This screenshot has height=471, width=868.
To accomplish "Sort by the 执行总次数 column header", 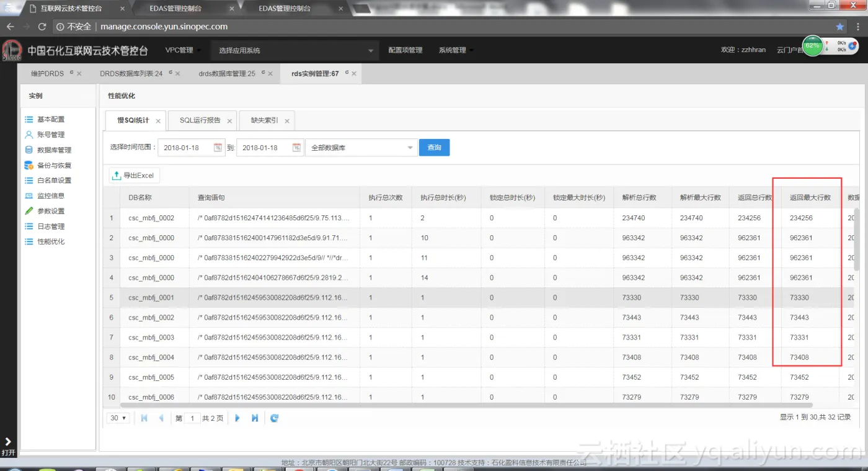I will coord(386,197).
